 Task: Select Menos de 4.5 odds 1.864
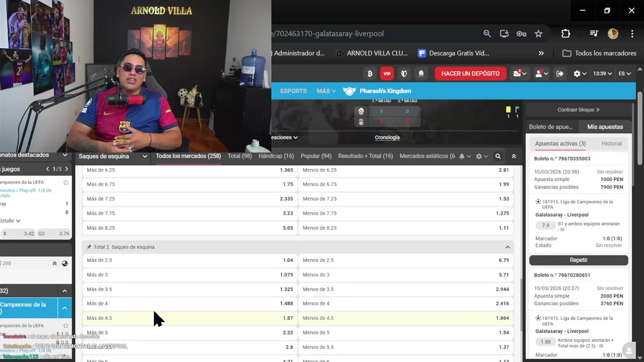[406, 318]
